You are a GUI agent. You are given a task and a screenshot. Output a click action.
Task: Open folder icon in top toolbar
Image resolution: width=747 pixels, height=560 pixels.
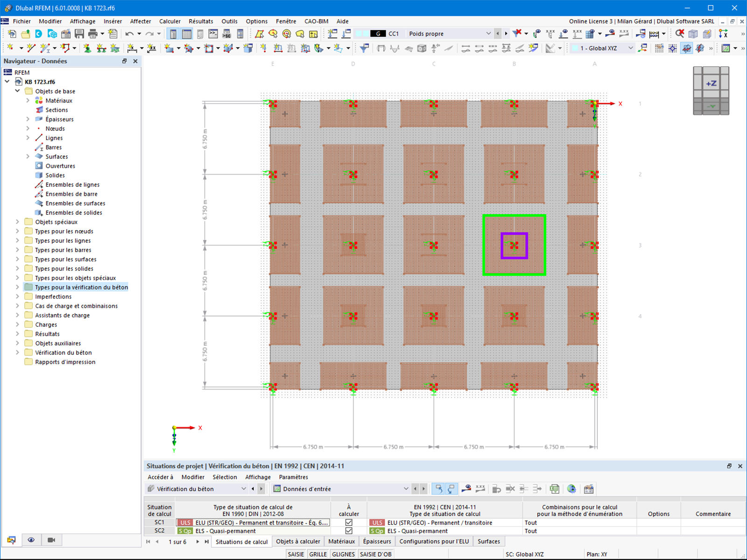[25, 34]
